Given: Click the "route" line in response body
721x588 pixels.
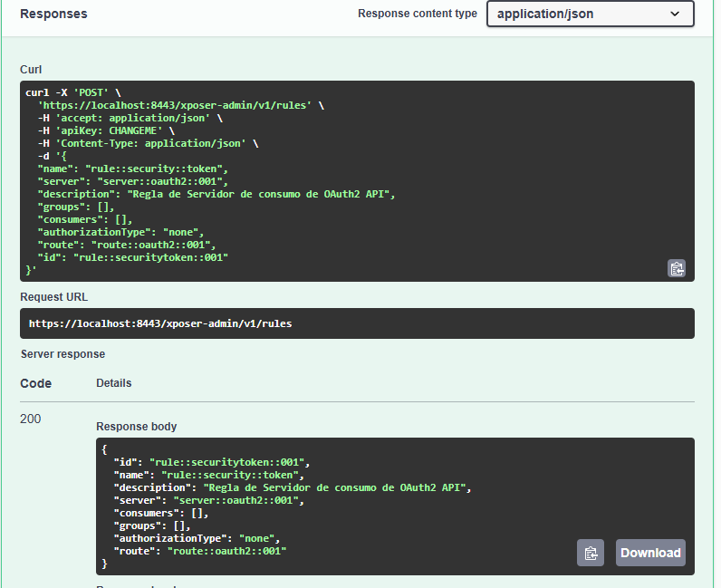Looking at the screenshot, I should pos(200,551).
